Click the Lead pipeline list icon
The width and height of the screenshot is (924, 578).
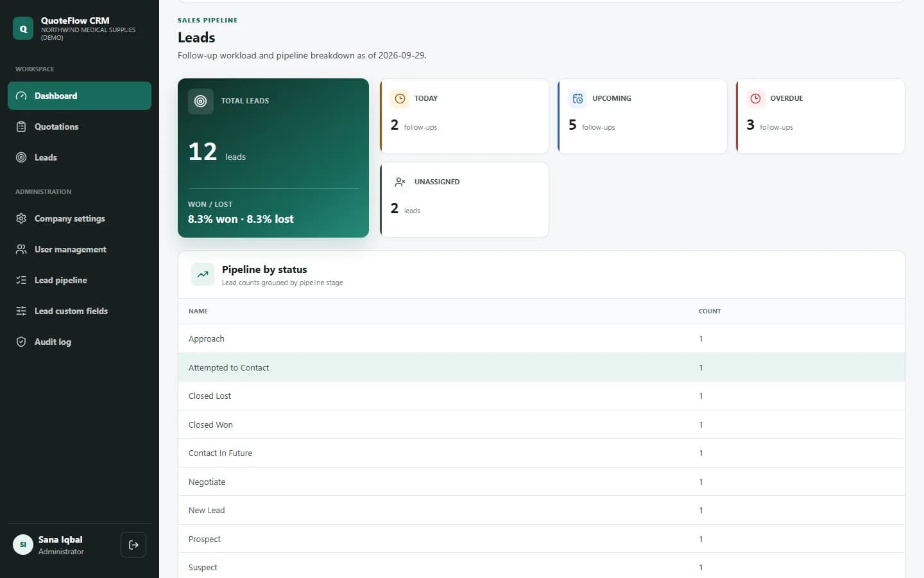point(21,280)
